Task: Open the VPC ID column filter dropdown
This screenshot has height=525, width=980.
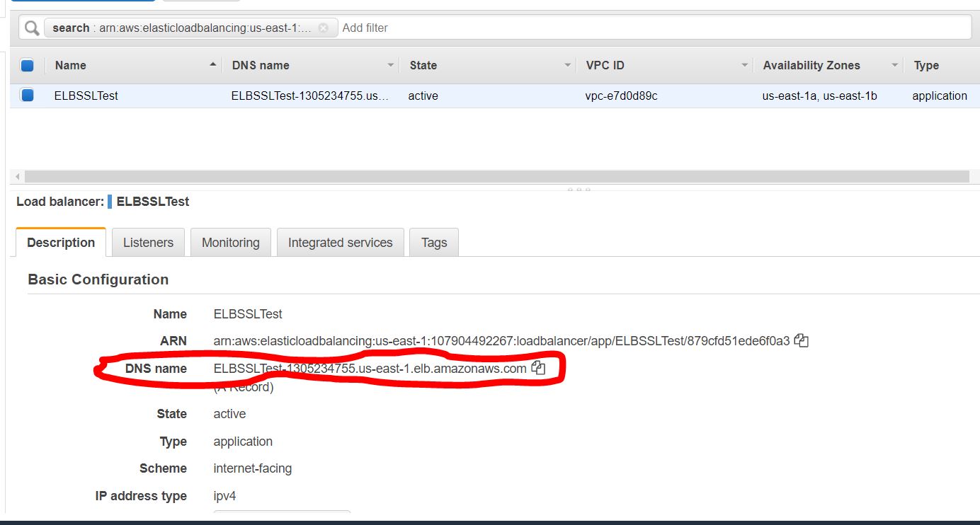Action: pyautogui.click(x=744, y=65)
